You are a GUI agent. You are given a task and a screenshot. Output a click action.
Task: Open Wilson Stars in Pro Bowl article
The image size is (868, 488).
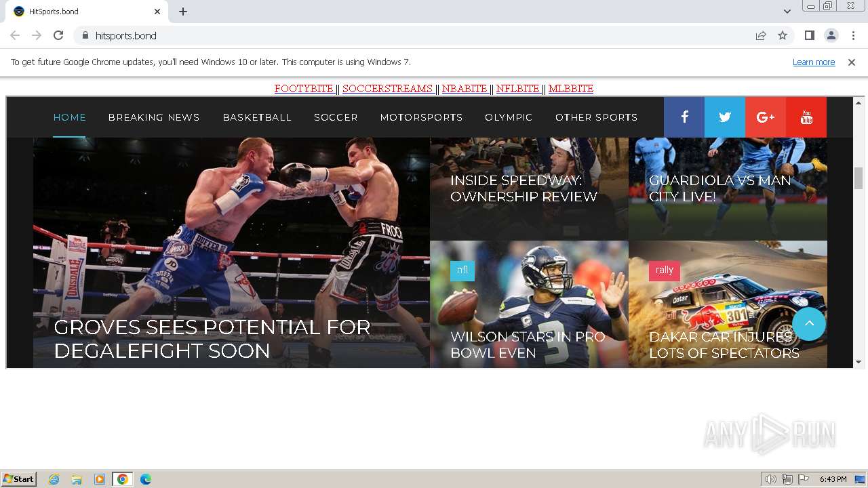pos(528,345)
